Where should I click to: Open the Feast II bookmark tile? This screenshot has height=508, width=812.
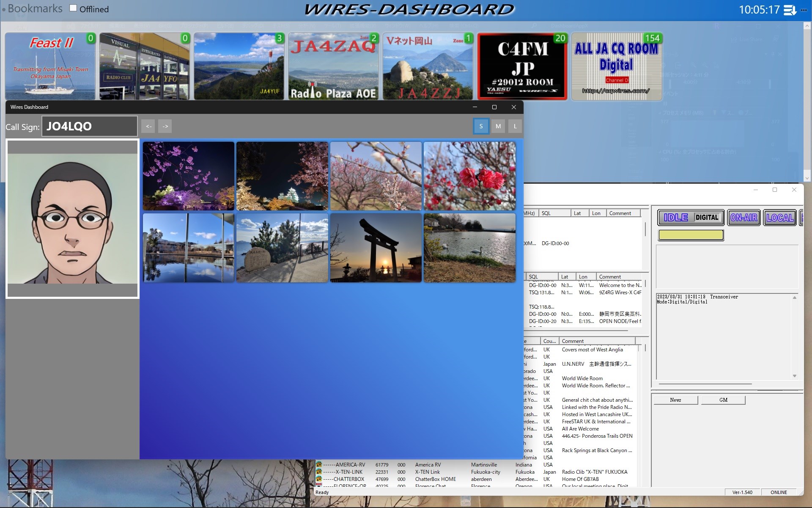pyautogui.click(x=51, y=66)
